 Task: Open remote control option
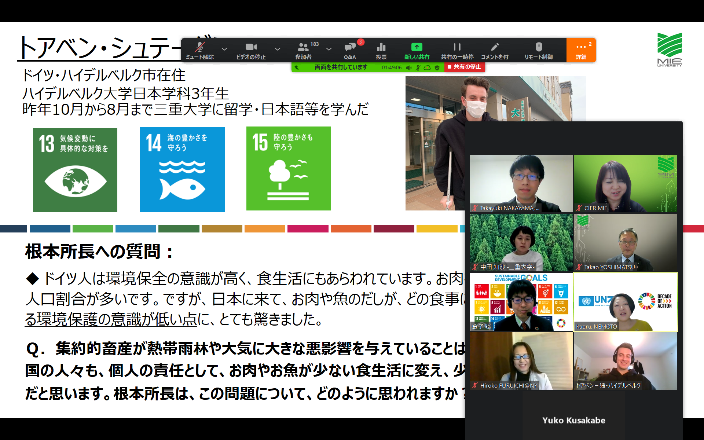(538, 50)
